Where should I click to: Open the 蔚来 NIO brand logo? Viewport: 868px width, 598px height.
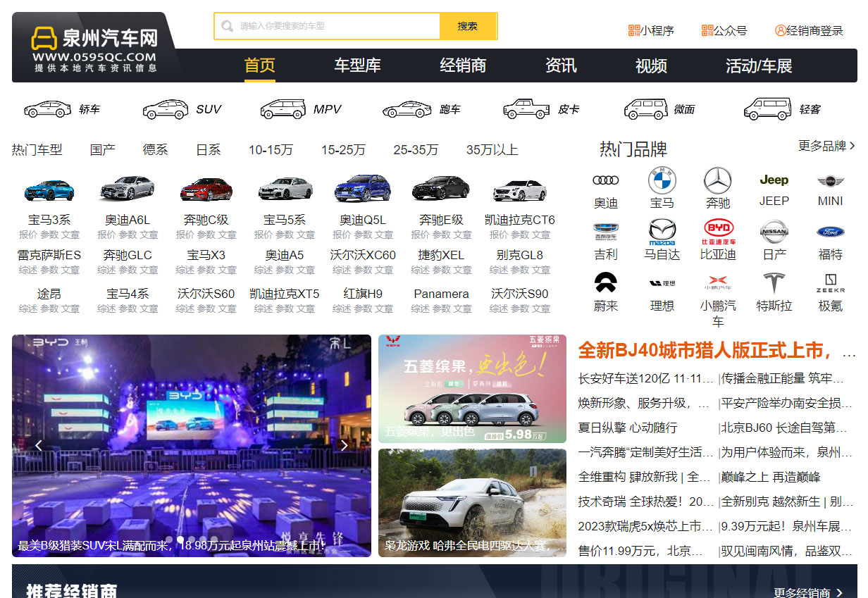pos(606,282)
